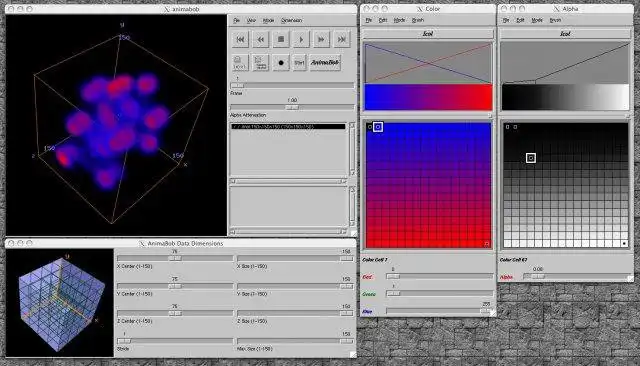
Task: Open the Dimension menu in animabob window
Action: point(291,20)
